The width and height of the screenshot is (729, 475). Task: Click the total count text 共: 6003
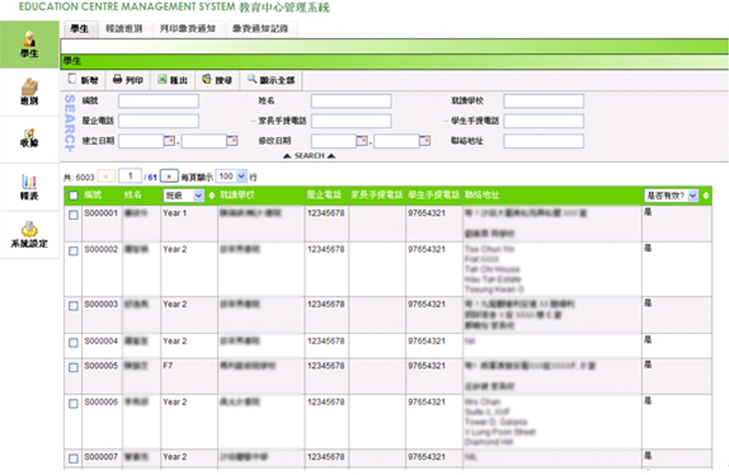79,177
